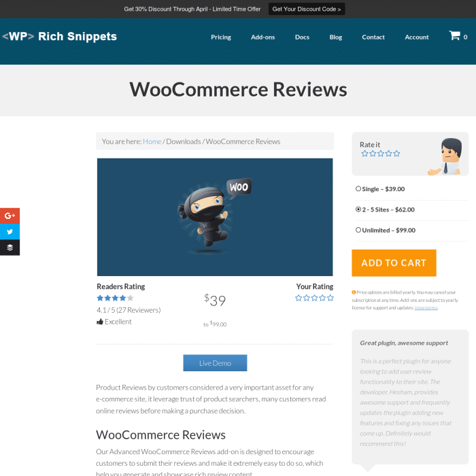Click the Buffer stack share icon
Viewport: 476px width, 476px height.
[x=10, y=248]
